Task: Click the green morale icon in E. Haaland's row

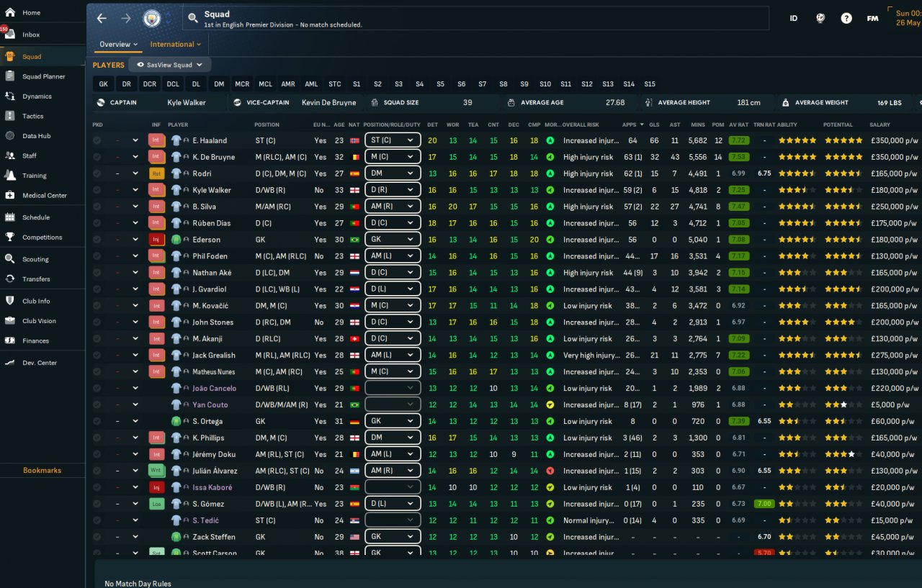Action: [x=550, y=140]
